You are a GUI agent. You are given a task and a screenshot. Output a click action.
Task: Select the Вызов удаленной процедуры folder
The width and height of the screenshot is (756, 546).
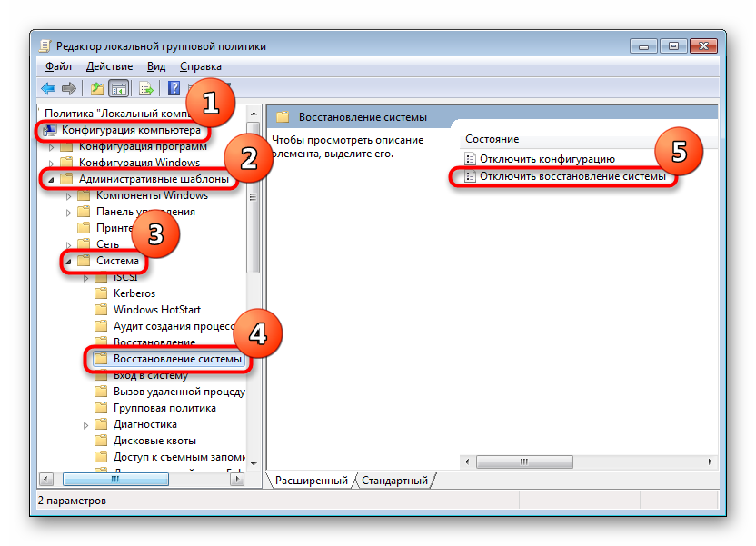pos(179,392)
